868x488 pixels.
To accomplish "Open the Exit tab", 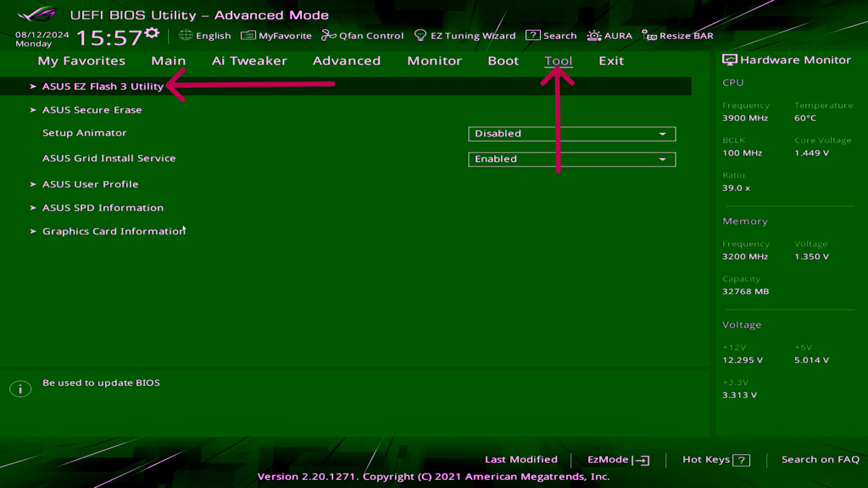I will 611,61.
